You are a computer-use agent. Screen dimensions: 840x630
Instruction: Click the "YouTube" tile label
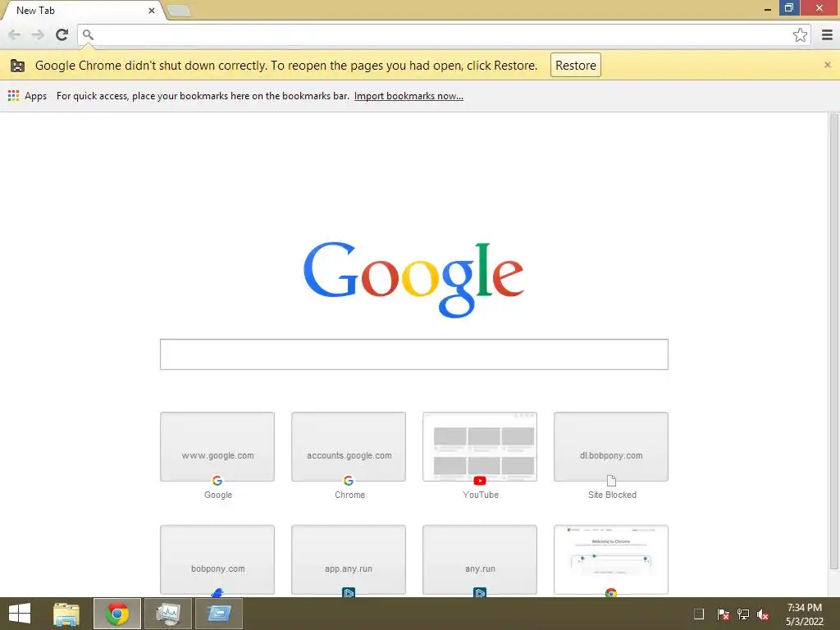point(481,495)
